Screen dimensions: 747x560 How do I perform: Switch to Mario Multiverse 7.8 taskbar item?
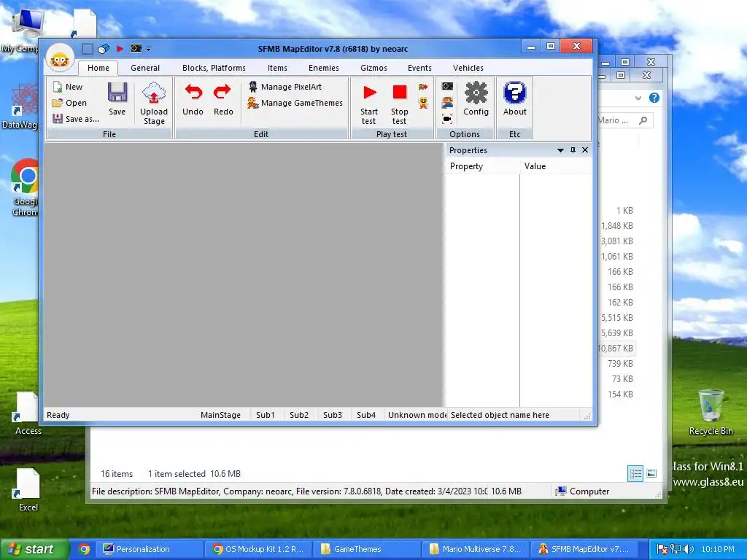tap(476, 549)
